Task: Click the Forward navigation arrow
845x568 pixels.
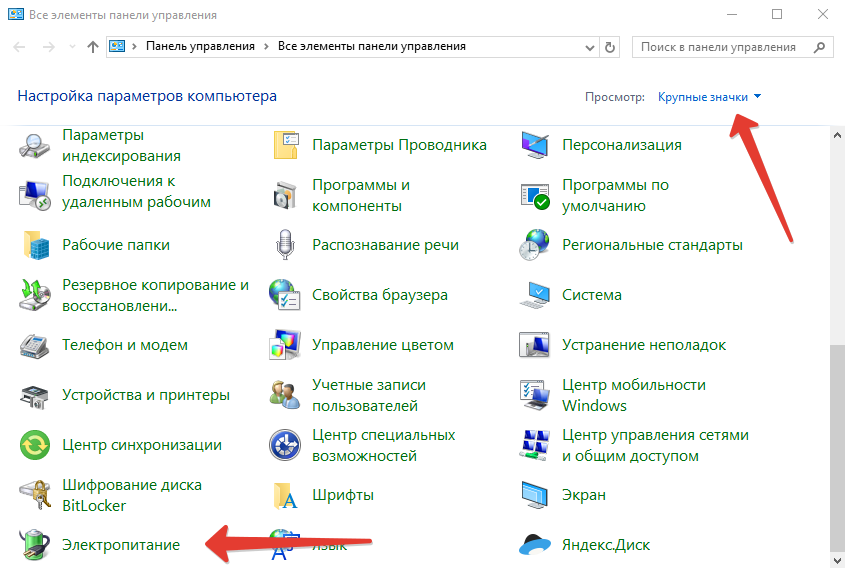Action: click(x=49, y=47)
